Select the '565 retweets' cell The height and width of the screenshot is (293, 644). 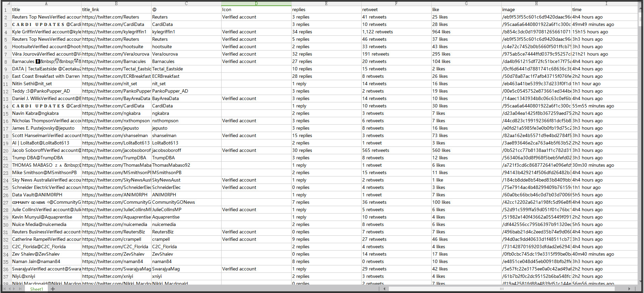point(396,150)
